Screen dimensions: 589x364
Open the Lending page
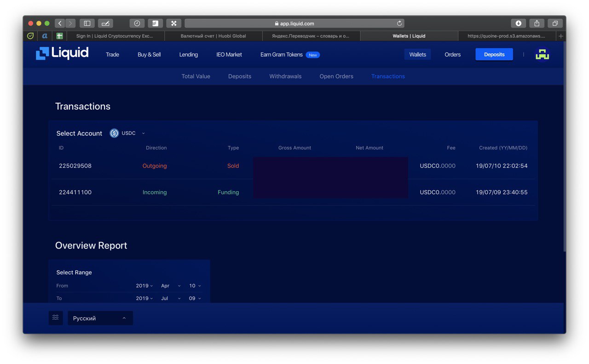click(x=189, y=54)
